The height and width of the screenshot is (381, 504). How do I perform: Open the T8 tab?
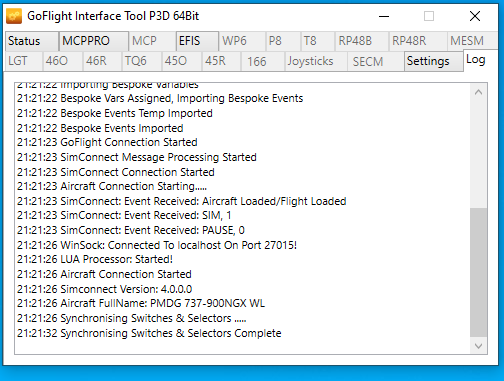(318, 41)
